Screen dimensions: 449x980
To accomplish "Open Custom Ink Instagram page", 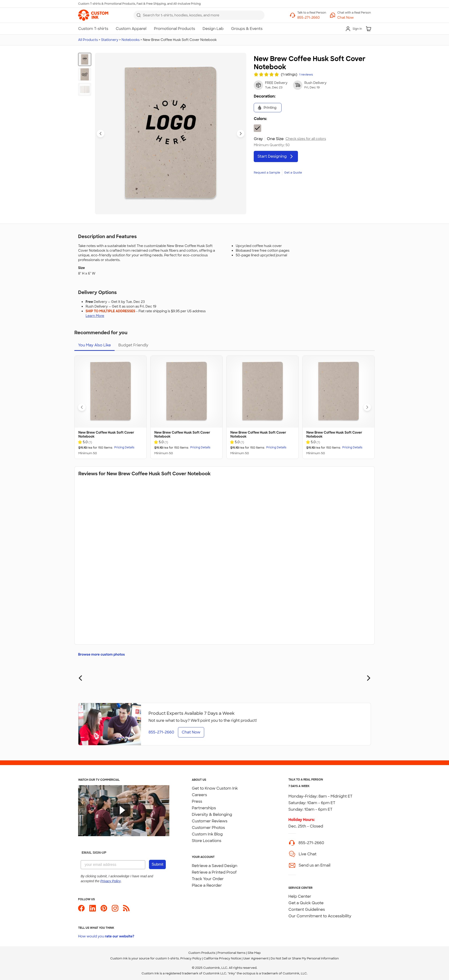I will [115, 908].
